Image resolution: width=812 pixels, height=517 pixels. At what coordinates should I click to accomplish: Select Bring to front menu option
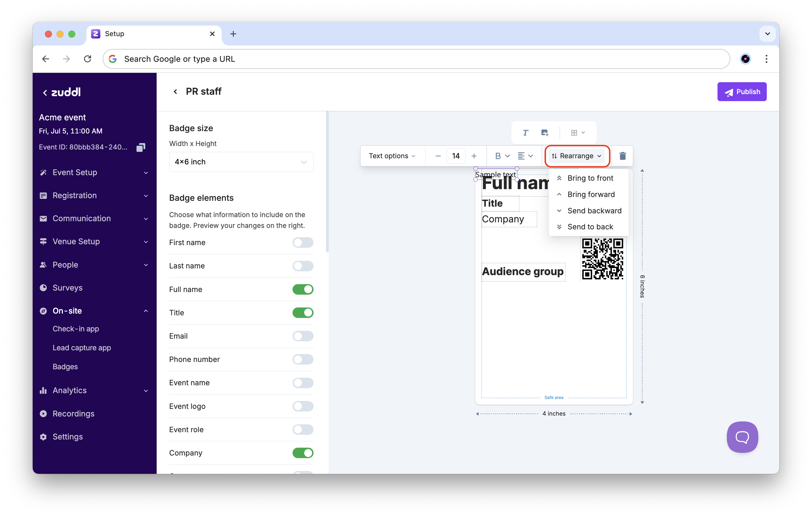click(590, 178)
